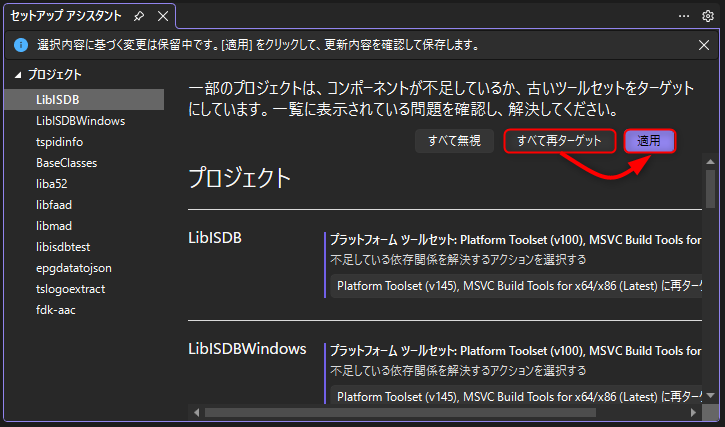Close the セットアップ アシスタント tab

[160, 16]
